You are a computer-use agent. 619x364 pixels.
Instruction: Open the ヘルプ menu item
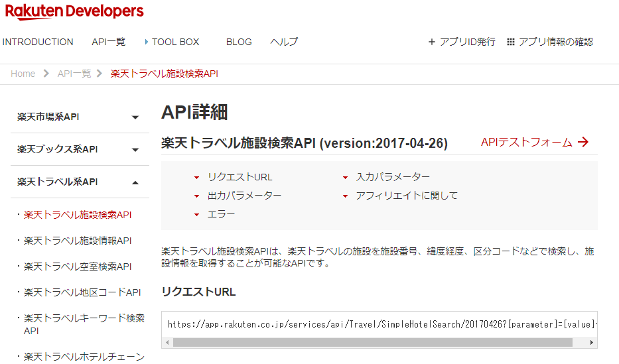[x=284, y=42]
